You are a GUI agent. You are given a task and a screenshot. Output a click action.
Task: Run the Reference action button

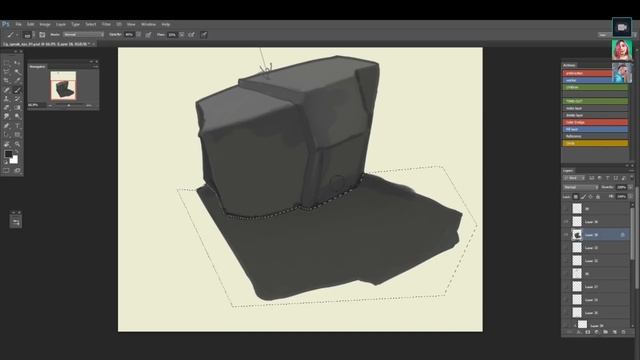(x=595, y=136)
